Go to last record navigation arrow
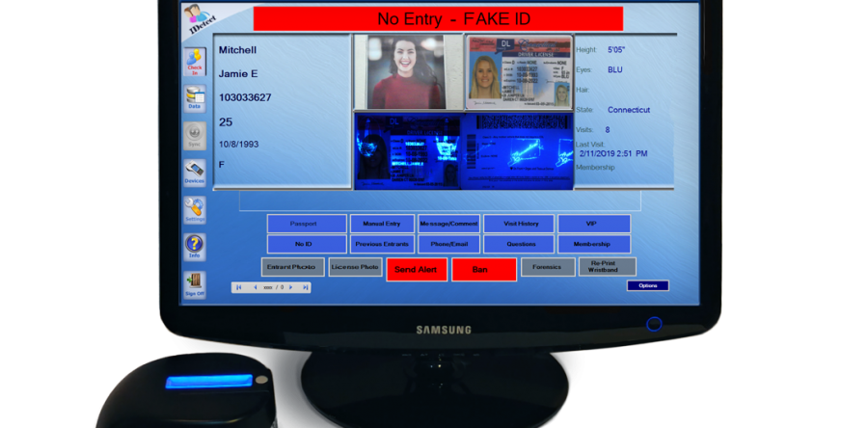Viewport: 868px width, 428px height. [x=305, y=287]
